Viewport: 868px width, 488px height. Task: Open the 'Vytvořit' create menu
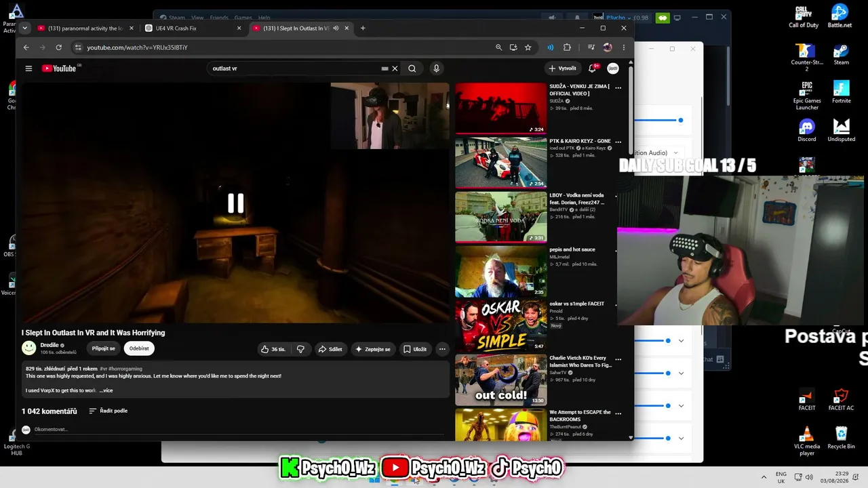click(563, 68)
